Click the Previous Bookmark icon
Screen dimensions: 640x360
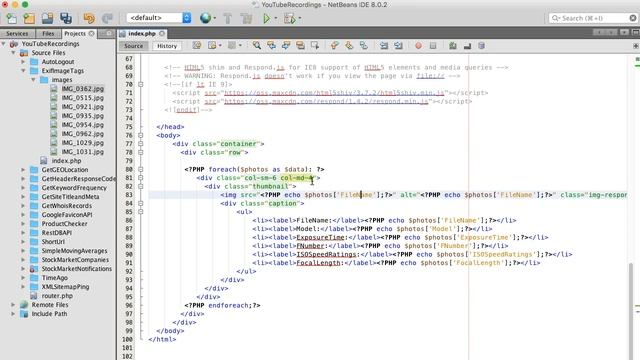(335, 46)
